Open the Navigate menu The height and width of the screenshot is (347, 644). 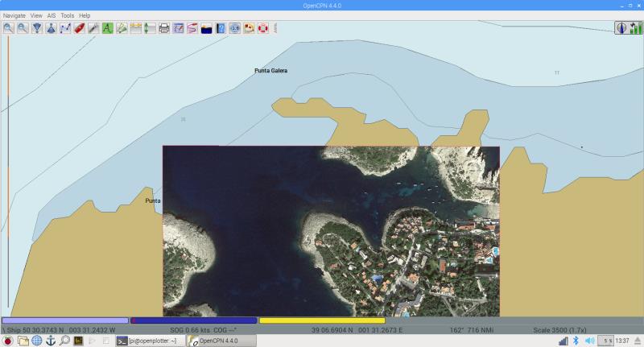point(15,15)
